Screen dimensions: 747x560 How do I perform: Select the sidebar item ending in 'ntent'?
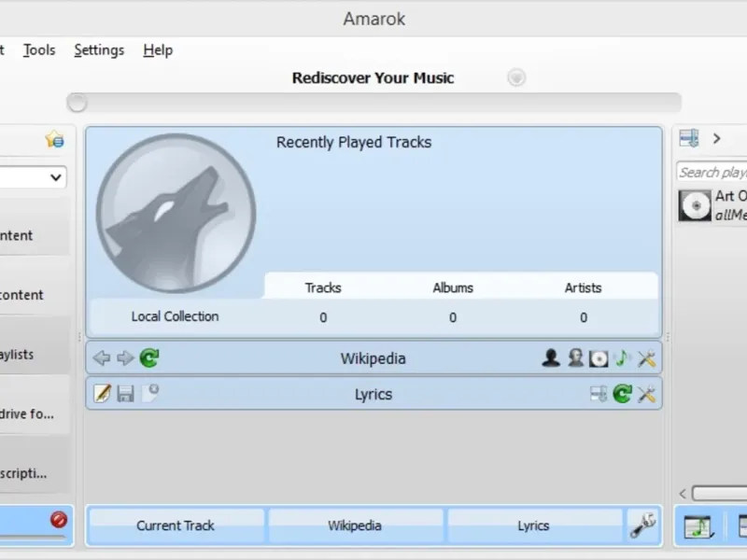click(35, 226)
